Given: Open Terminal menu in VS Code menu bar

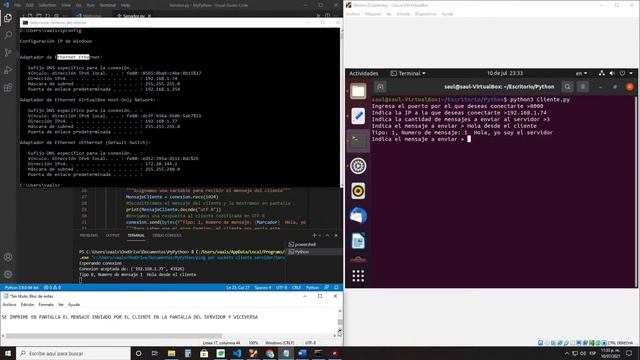Looking at the screenshot, I should click(108, 5).
